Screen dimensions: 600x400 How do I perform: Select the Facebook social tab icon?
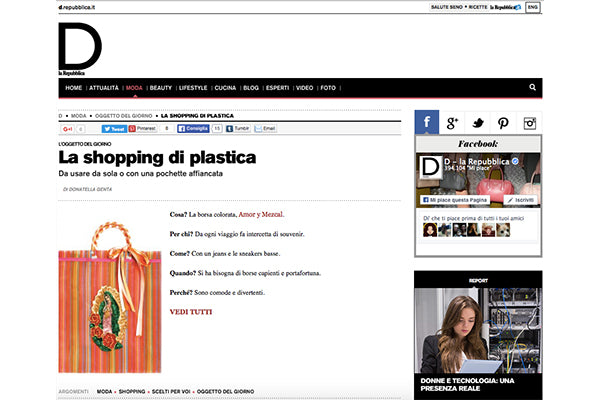427,122
